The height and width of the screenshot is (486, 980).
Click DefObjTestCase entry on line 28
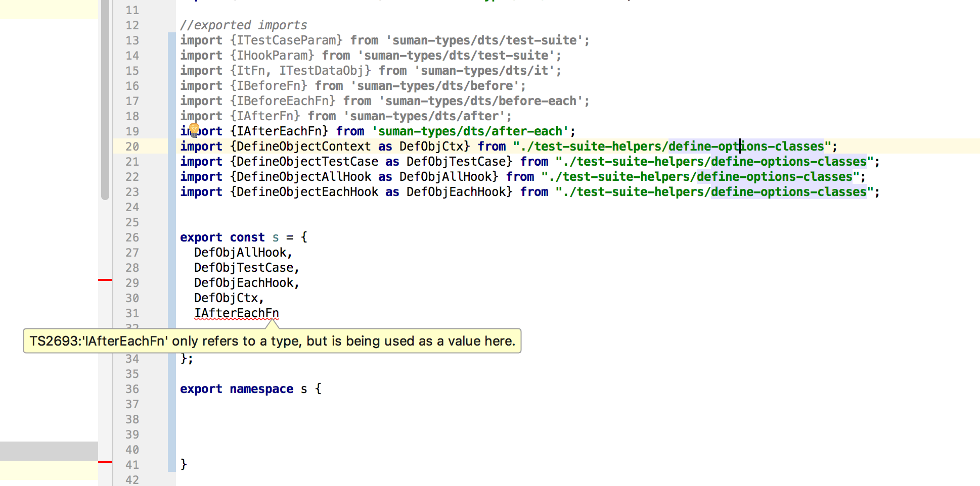pos(244,268)
